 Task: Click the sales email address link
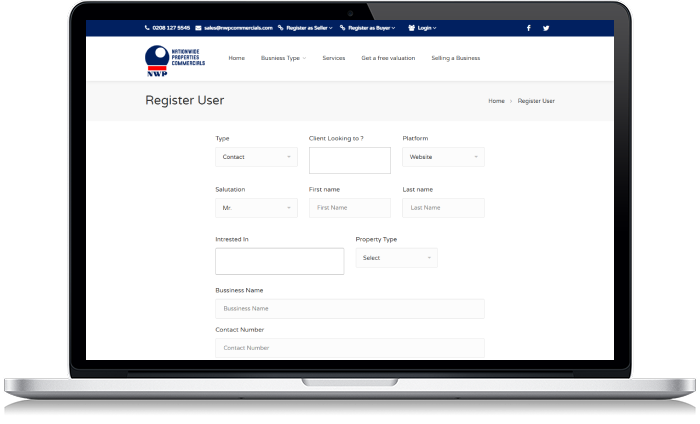(234, 28)
